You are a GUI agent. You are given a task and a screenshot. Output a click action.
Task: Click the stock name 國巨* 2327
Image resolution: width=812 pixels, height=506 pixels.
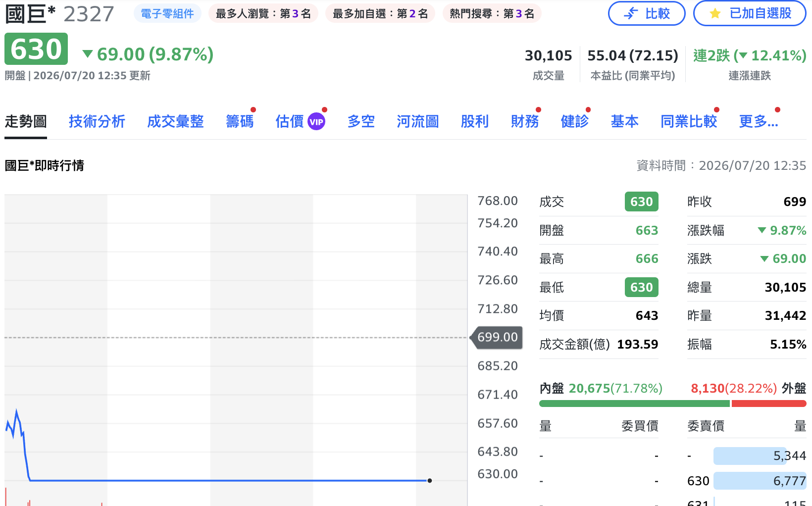59,14
